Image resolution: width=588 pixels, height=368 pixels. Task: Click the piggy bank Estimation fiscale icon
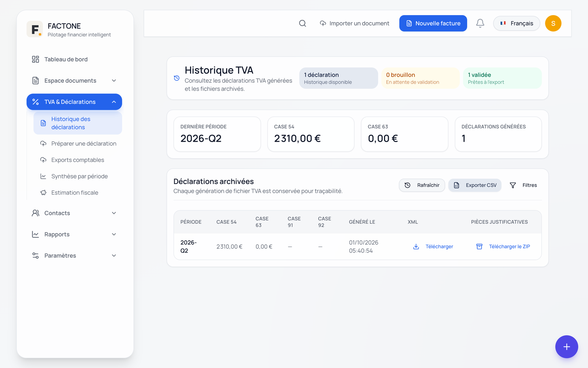pyautogui.click(x=43, y=192)
